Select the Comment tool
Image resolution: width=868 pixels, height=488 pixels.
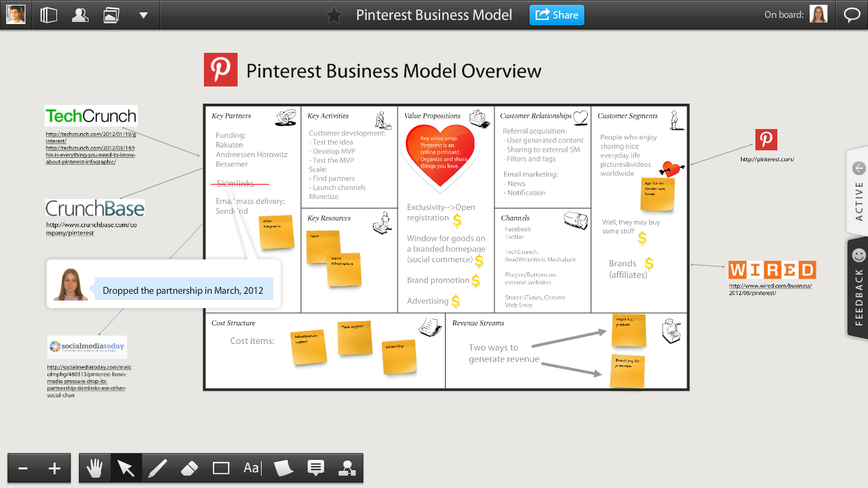pyautogui.click(x=315, y=468)
